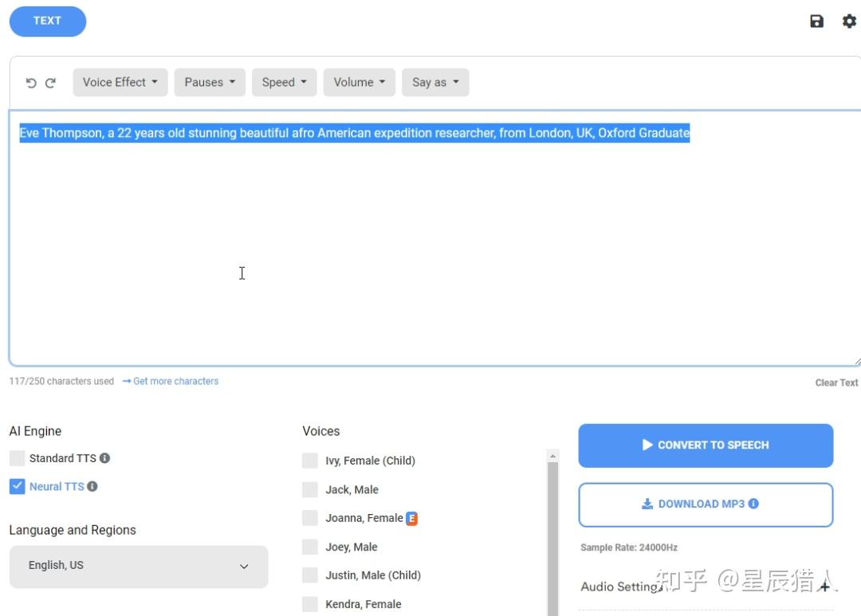Open the Say as dropdown
The height and width of the screenshot is (616, 861).
click(435, 82)
